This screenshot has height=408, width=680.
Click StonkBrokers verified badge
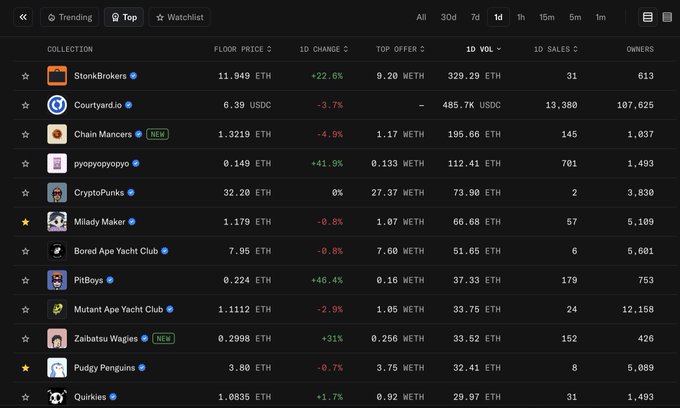(x=134, y=75)
